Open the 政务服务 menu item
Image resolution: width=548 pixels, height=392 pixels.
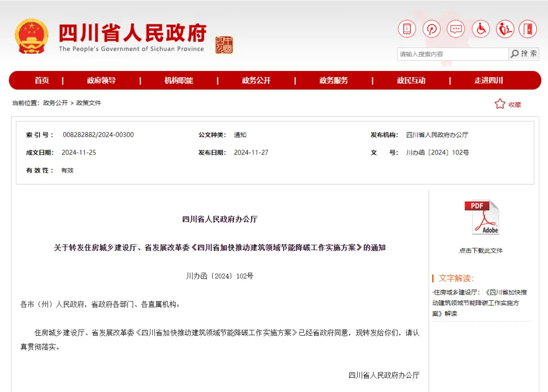(333, 80)
